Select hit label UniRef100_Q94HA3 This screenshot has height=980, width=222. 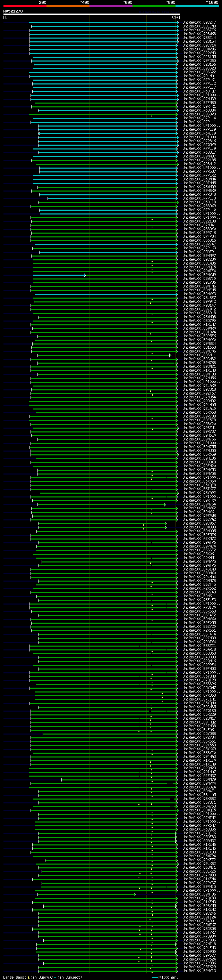tap(199, 756)
